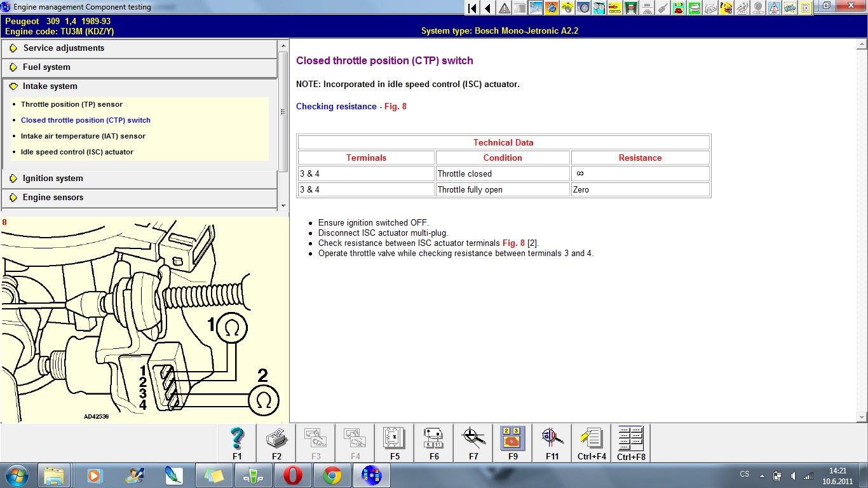The width and height of the screenshot is (868, 488).
Task: Click the Ctrl+F8 list button
Action: pos(631,442)
